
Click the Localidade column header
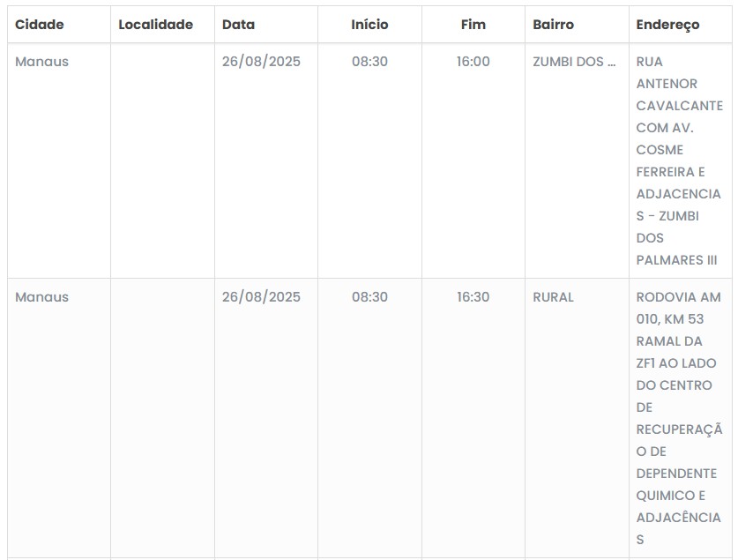pyautogui.click(x=155, y=25)
